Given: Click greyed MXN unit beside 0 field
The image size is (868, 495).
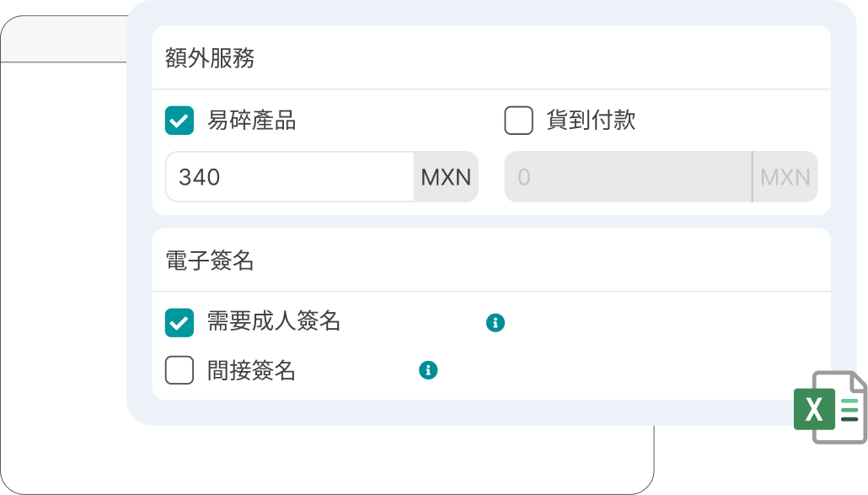Looking at the screenshot, I should click(x=785, y=177).
